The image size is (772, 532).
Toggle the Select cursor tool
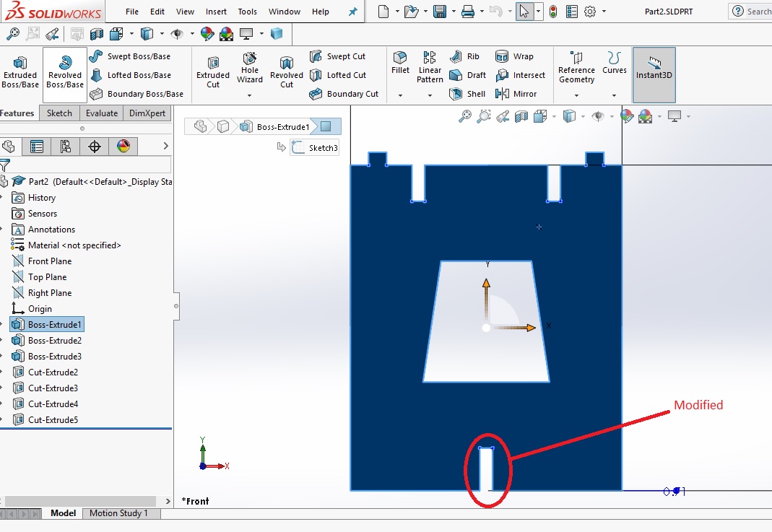click(x=524, y=12)
